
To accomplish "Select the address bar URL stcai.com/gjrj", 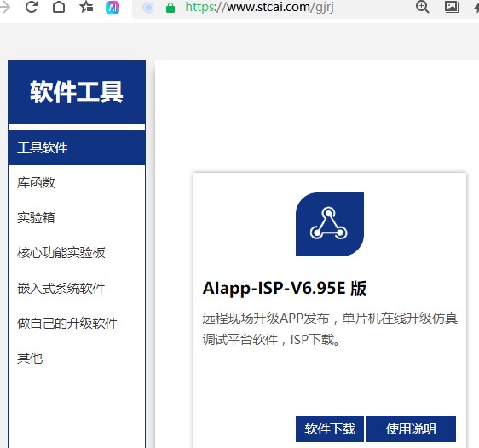I will [259, 7].
